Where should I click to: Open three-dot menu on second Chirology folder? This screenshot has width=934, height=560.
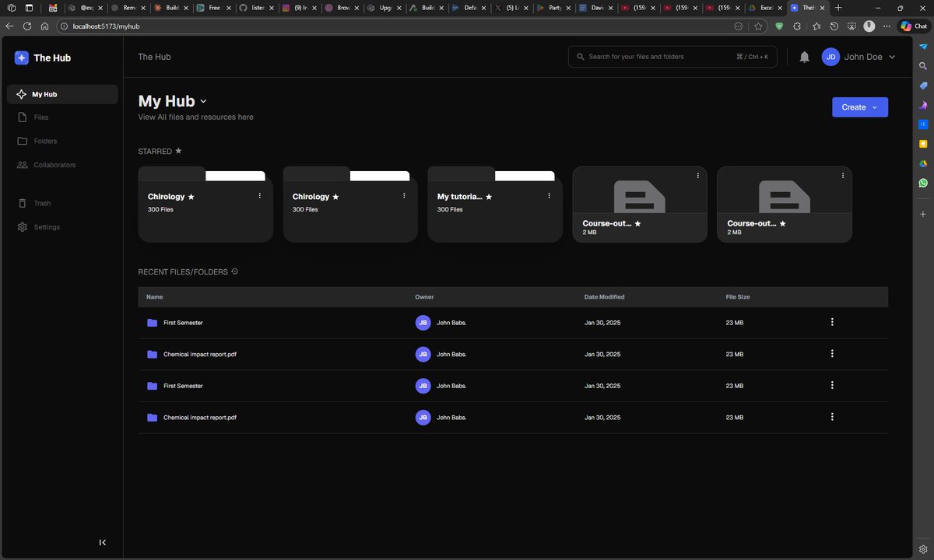pos(404,196)
